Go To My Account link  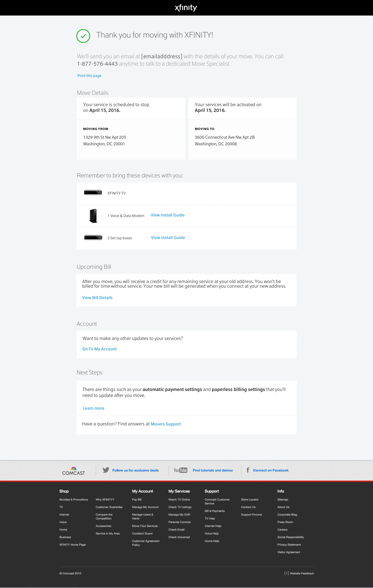[99, 349]
